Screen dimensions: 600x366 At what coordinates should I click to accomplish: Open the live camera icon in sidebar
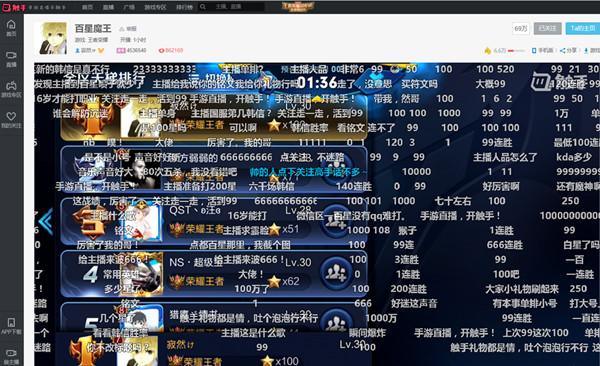point(11,56)
